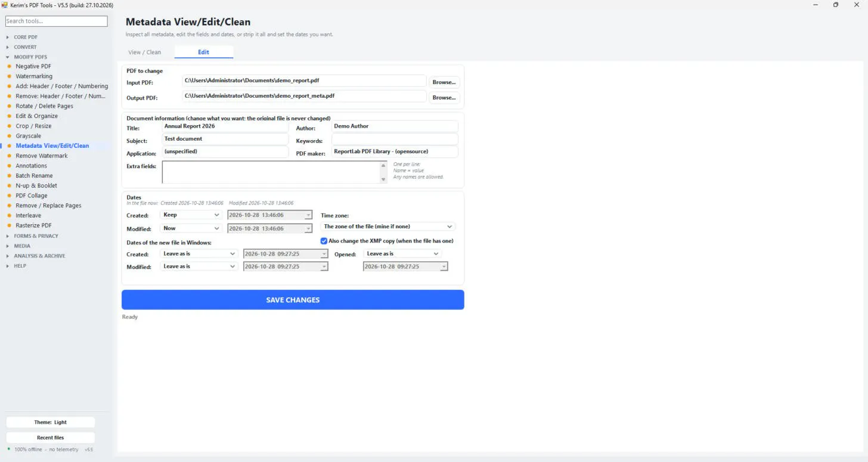Edit the Author field
Viewport: 868px width, 462px height.
(395, 126)
